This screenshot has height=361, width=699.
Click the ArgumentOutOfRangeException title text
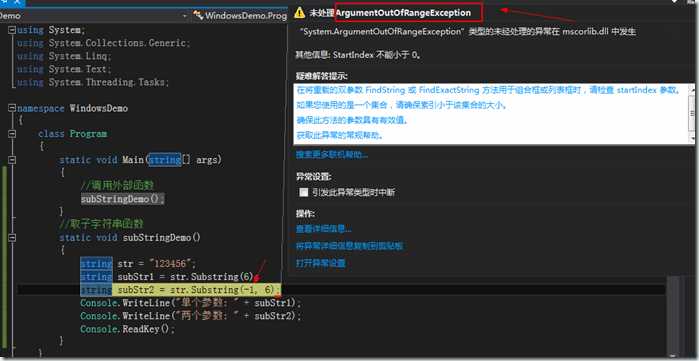point(403,13)
